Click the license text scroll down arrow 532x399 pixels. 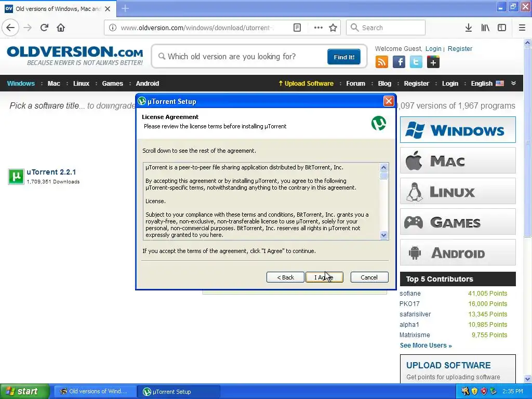coord(384,235)
